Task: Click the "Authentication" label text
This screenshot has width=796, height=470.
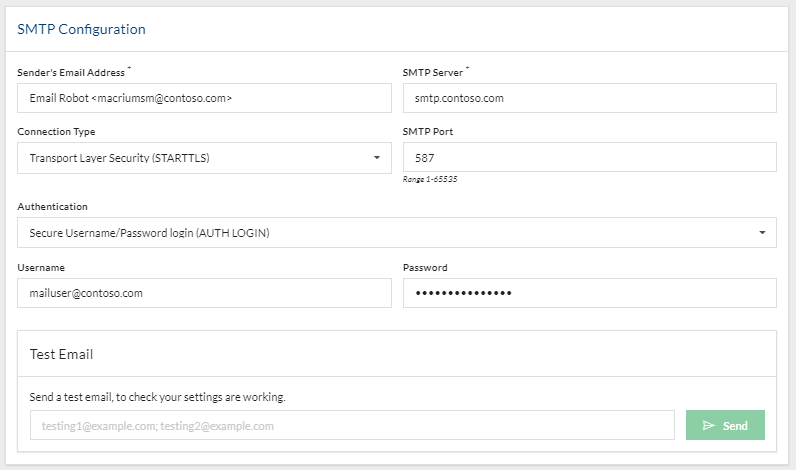Action: click(x=52, y=207)
